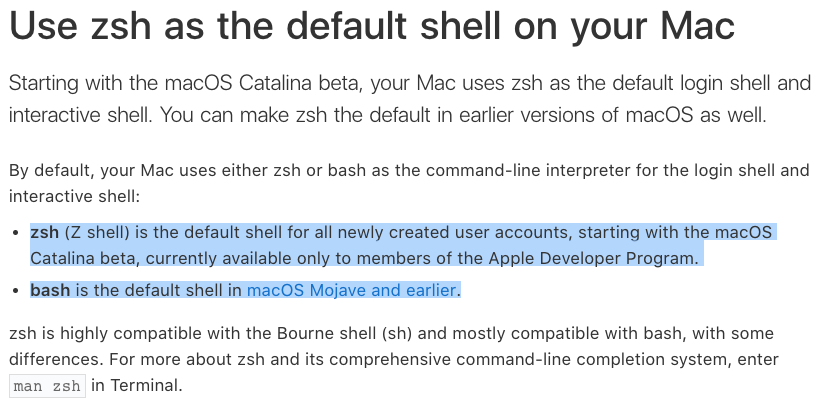818x411 pixels.
Task: Click the "(Z shell)" parenthetical text
Action: point(99,233)
